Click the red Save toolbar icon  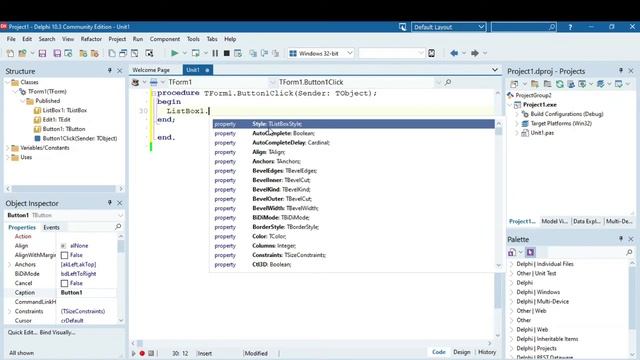[42, 53]
